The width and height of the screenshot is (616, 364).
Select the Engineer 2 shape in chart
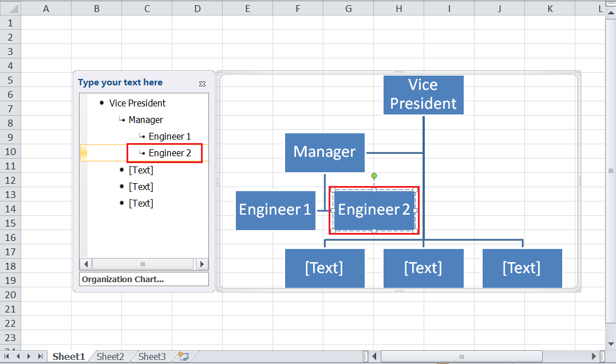coord(374,211)
